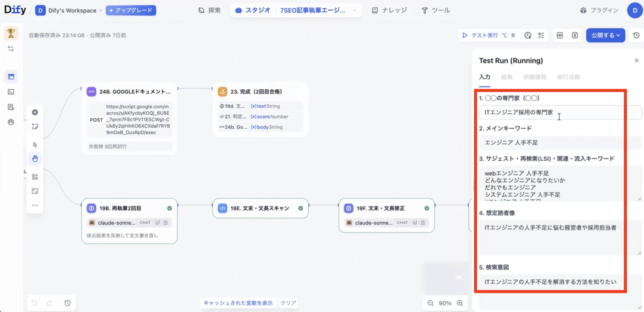
Task: Zoom out the canvas
Action: (430, 303)
